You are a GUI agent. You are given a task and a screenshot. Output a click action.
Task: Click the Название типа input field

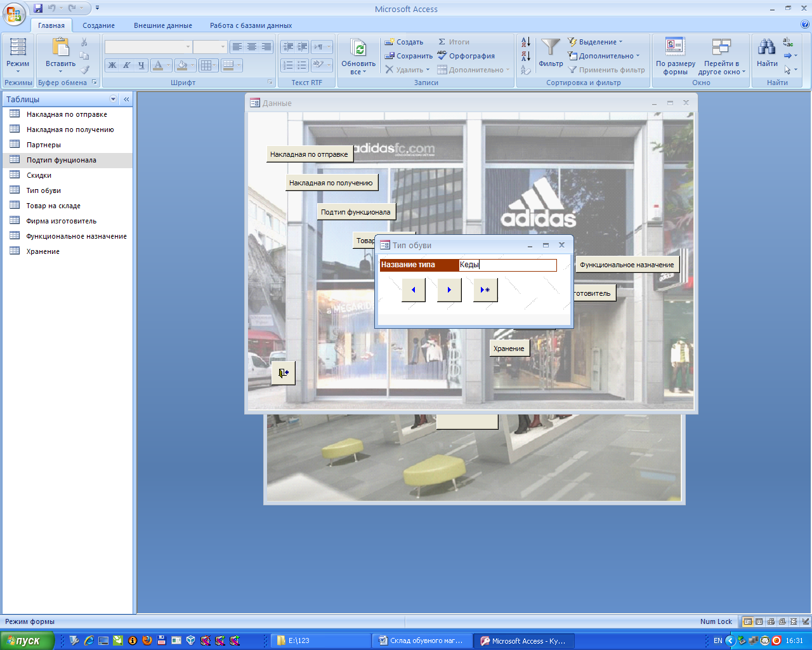tap(507, 265)
